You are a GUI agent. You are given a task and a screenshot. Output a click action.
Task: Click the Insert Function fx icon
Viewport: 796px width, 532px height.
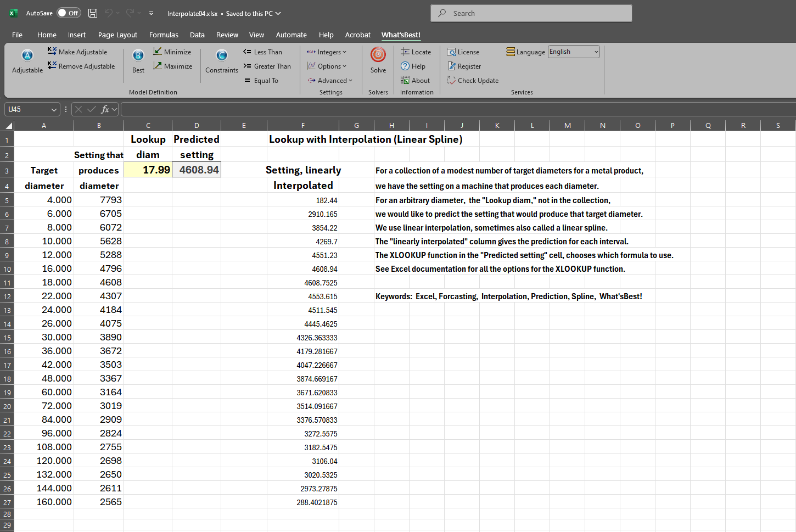[x=105, y=109]
